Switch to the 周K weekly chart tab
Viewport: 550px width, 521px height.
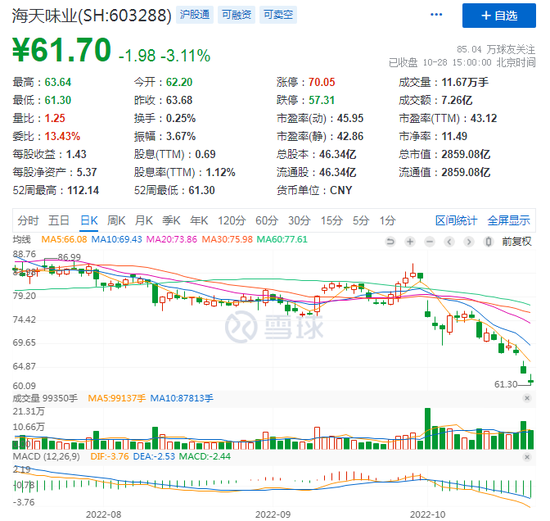click(116, 221)
